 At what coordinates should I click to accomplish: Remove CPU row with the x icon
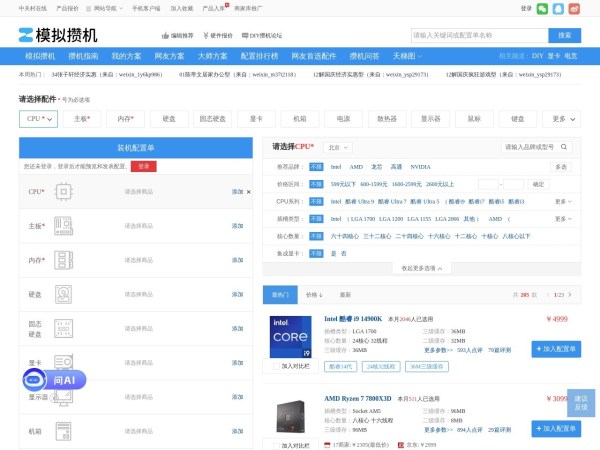249,191
